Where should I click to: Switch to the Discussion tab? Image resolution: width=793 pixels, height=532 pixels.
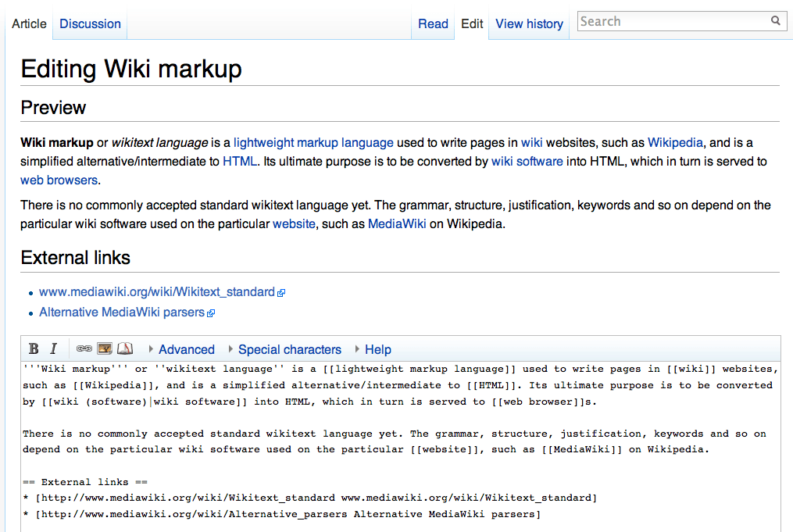pos(89,23)
